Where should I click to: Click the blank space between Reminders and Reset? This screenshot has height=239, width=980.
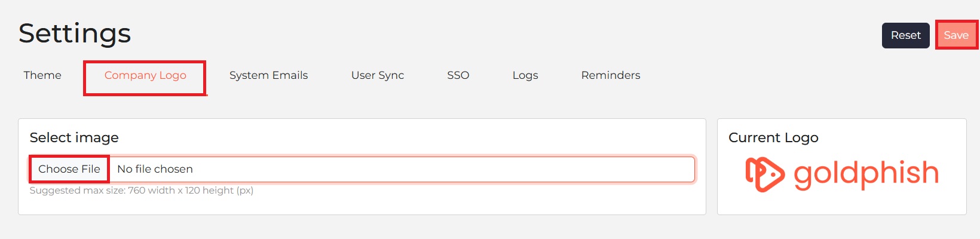pyautogui.click(x=759, y=75)
